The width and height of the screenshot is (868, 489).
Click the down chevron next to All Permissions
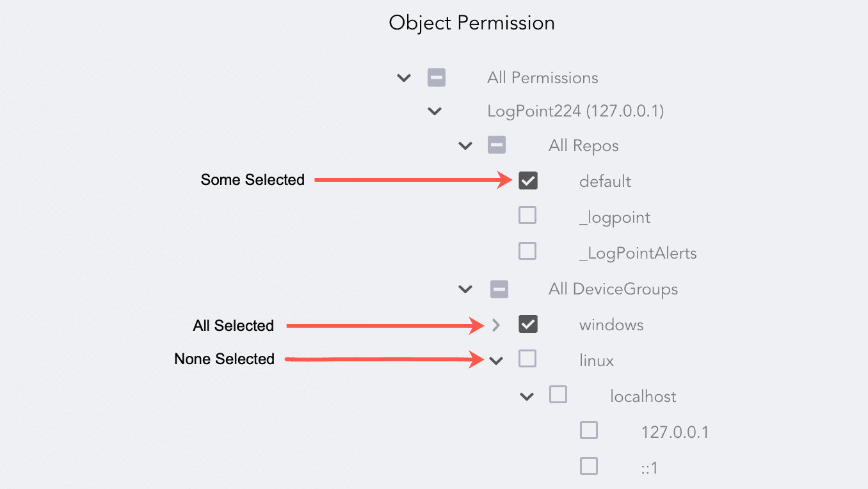(404, 77)
